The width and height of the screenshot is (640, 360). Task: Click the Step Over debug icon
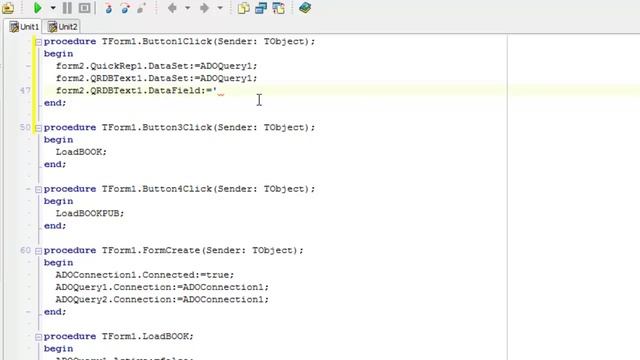point(125,8)
